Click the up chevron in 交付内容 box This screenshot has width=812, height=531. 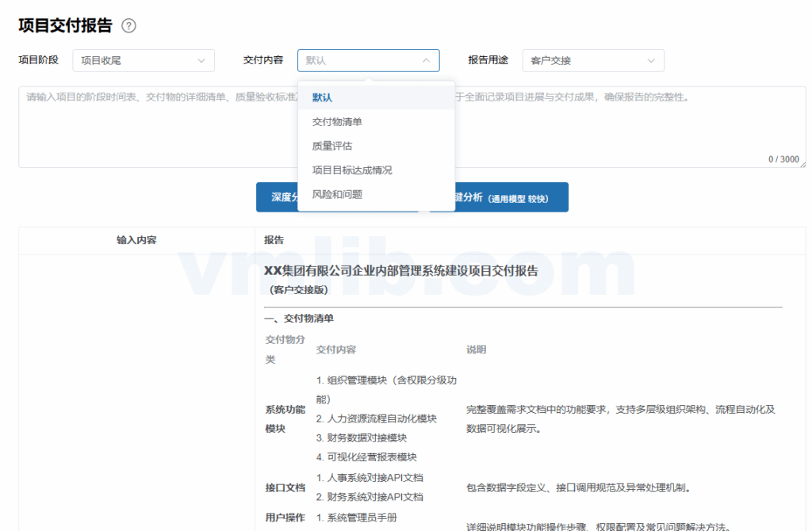(x=426, y=60)
